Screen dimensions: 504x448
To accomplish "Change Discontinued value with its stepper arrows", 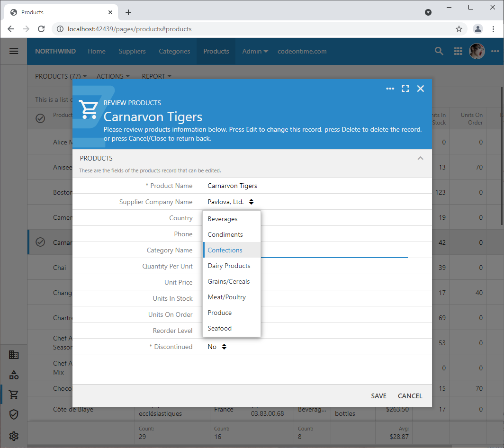I will coord(224,346).
